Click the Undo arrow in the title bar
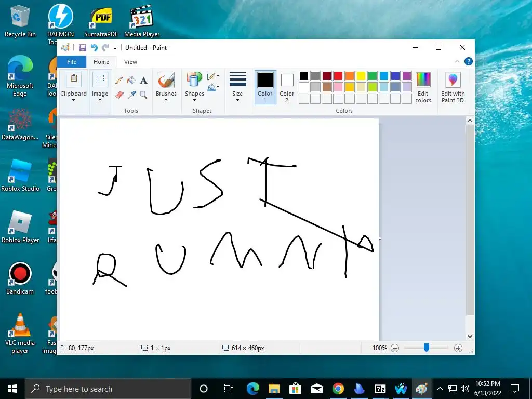This screenshot has height=399, width=532. pos(94,48)
